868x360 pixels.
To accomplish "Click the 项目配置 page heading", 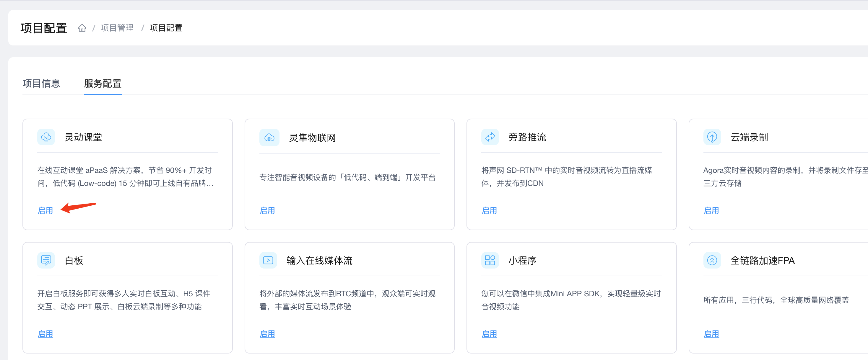I will [43, 28].
